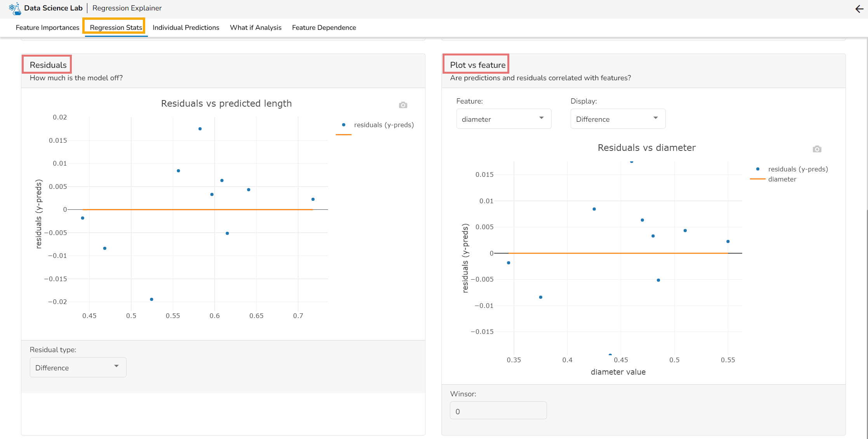Viewport: 868px width, 439px height.
Task: Expand the Residual type dropdown
Action: [x=78, y=367]
